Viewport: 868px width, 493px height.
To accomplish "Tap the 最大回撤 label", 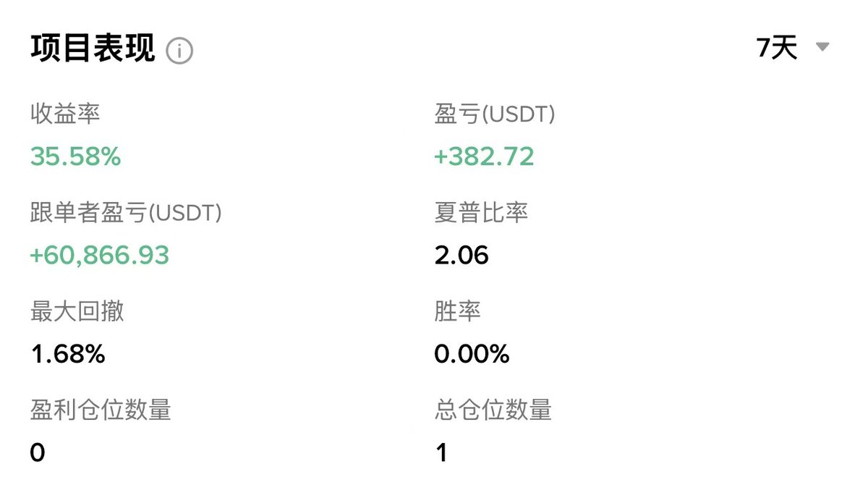I will 77,311.
